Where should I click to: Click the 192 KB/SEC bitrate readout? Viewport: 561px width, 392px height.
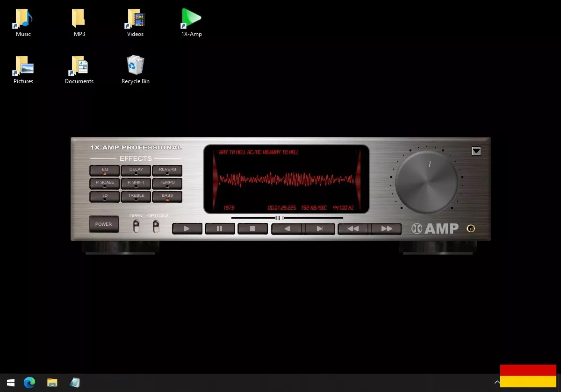click(x=314, y=207)
